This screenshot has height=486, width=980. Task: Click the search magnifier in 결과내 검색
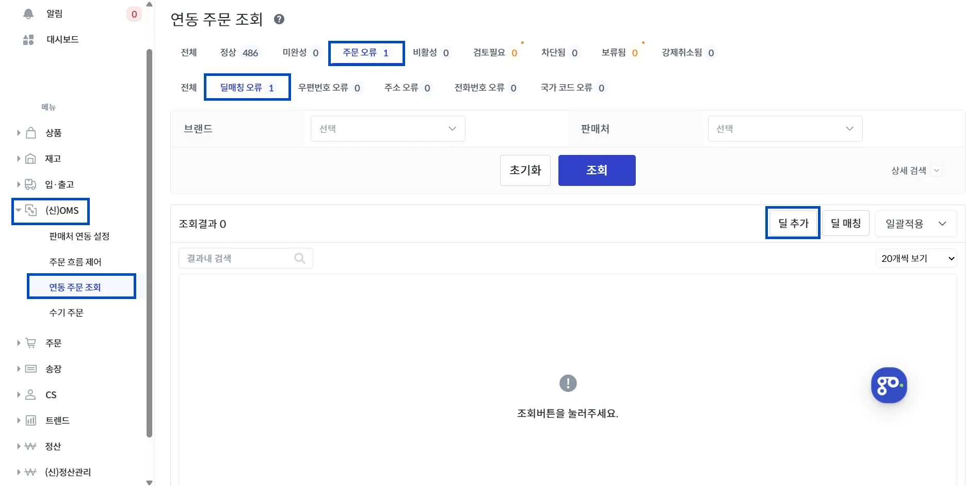[300, 258]
